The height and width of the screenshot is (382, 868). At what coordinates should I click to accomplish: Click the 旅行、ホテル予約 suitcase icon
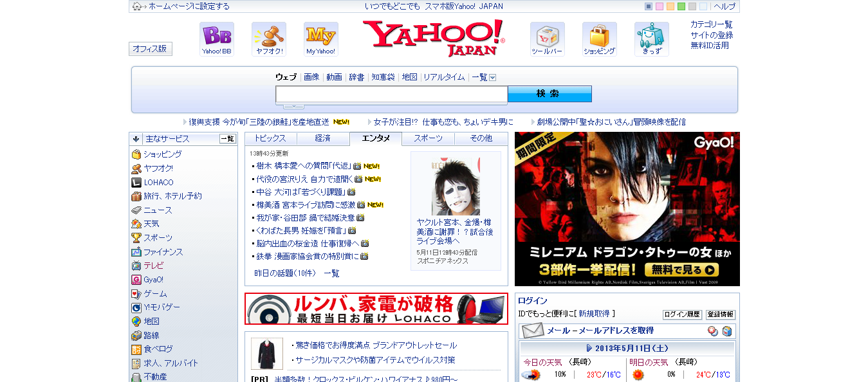136,196
